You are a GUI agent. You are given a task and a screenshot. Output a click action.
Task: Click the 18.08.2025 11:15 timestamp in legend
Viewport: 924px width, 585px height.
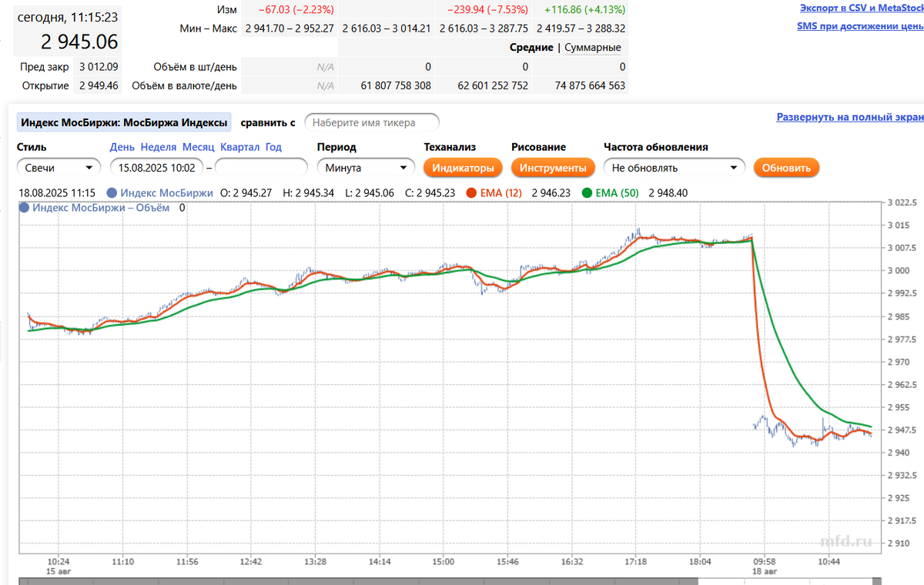56,193
